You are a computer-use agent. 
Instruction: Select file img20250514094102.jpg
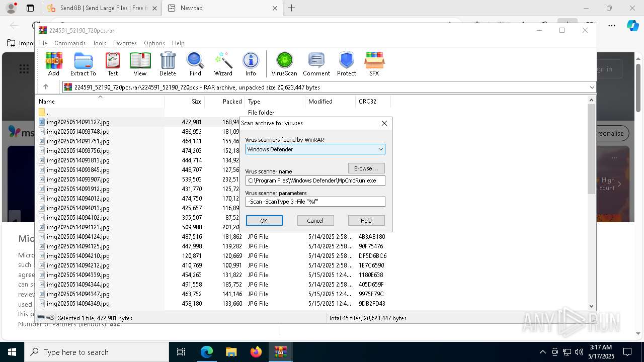[78, 218]
